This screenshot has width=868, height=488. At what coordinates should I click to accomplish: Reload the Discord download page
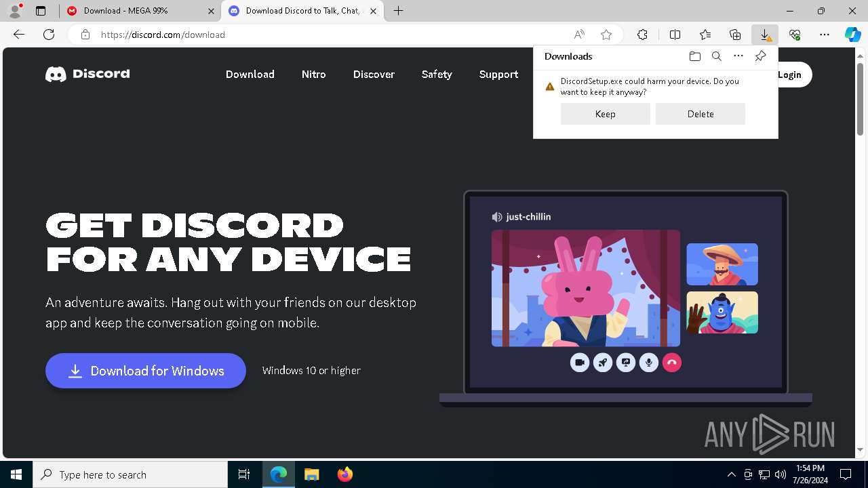coord(49,35)
